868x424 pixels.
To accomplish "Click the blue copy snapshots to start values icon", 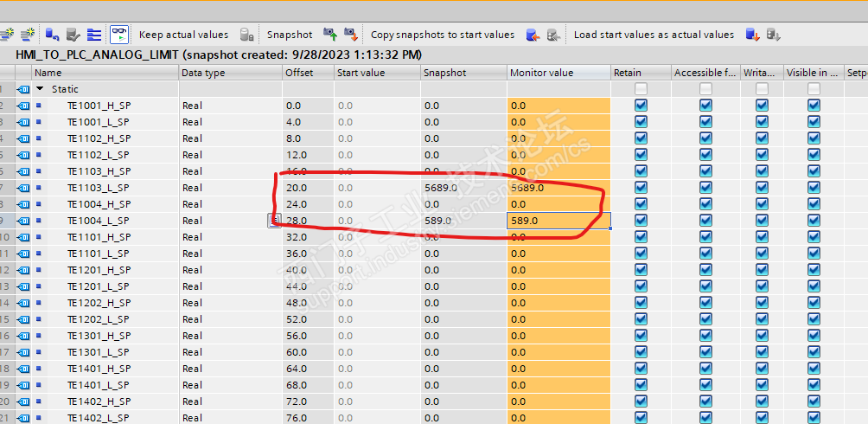I will pos(533,35).
